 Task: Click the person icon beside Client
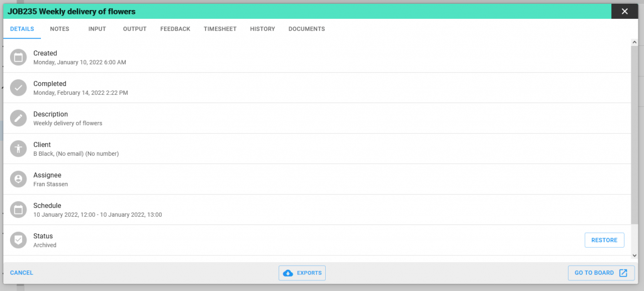coord(18,148)
